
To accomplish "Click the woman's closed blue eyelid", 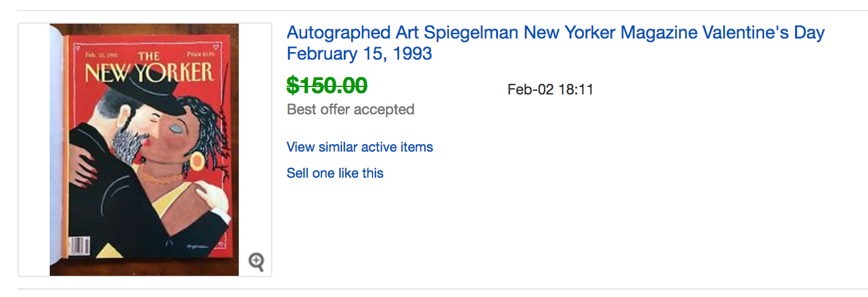I will point(175,128).
